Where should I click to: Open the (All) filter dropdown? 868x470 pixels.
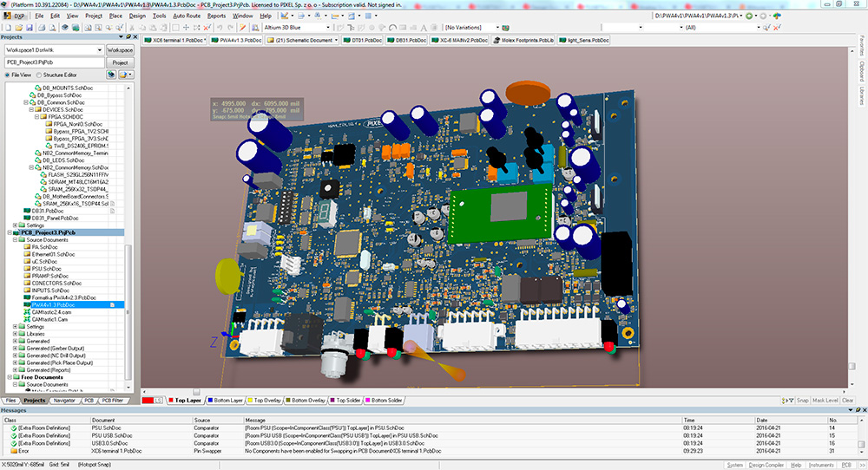(x=759, y=27)
